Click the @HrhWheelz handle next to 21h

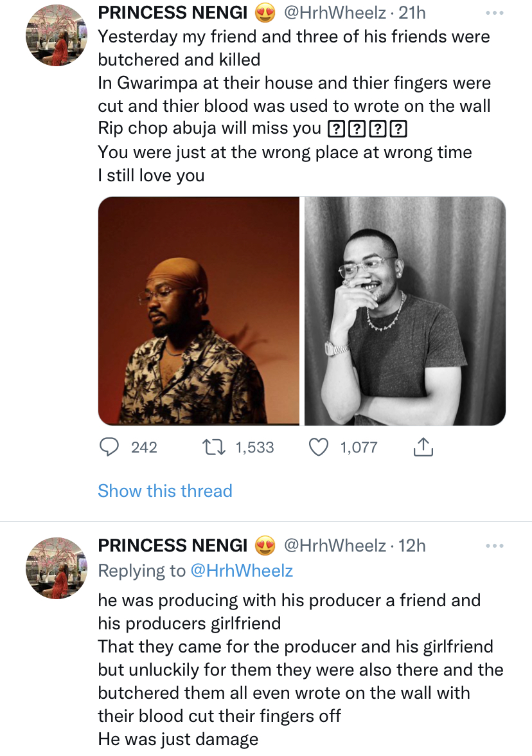pyautogui.click(x=335, y=13)
